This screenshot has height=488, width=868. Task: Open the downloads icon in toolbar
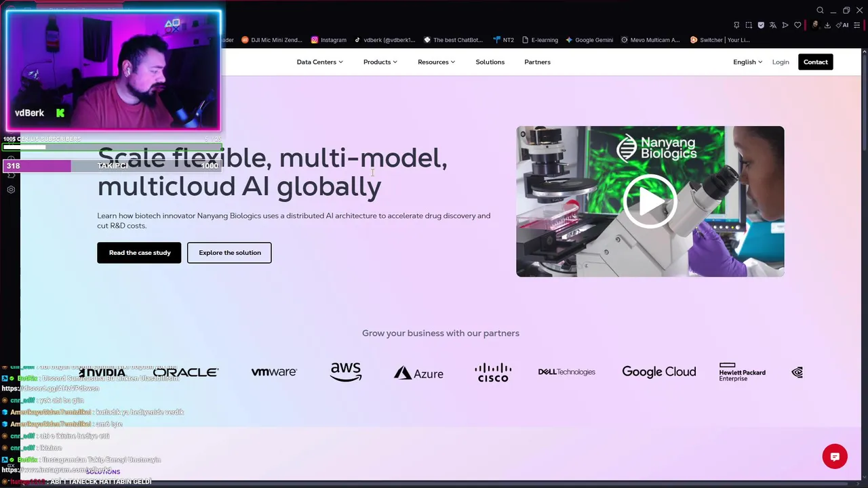click(827, 25)
